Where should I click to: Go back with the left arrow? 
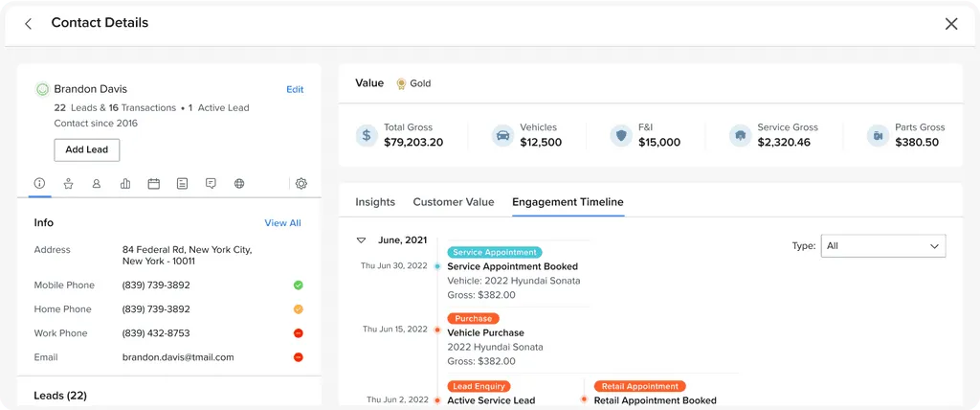click(28, 24)
